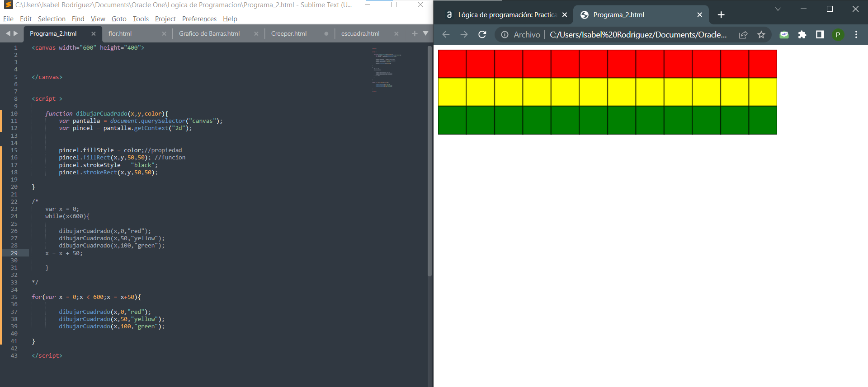Open the Goto menu
868x387 pixels.
(x=119, y=19)
